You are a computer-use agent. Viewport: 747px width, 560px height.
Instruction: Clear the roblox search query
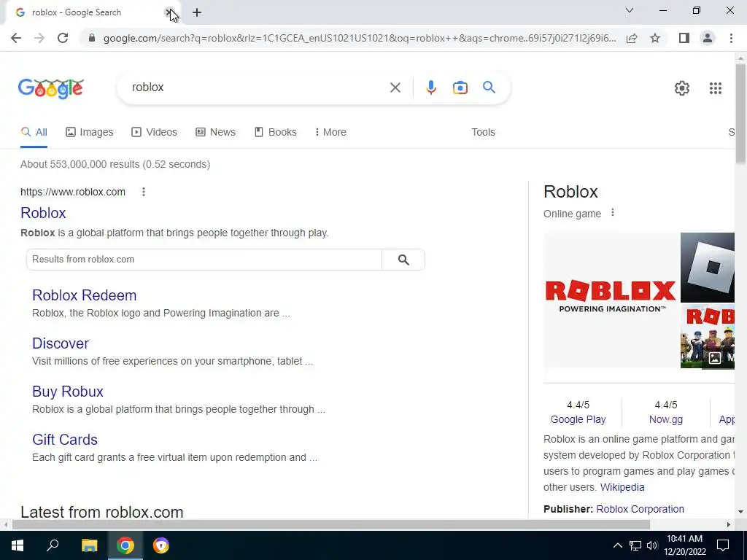(x=395, y=87)
